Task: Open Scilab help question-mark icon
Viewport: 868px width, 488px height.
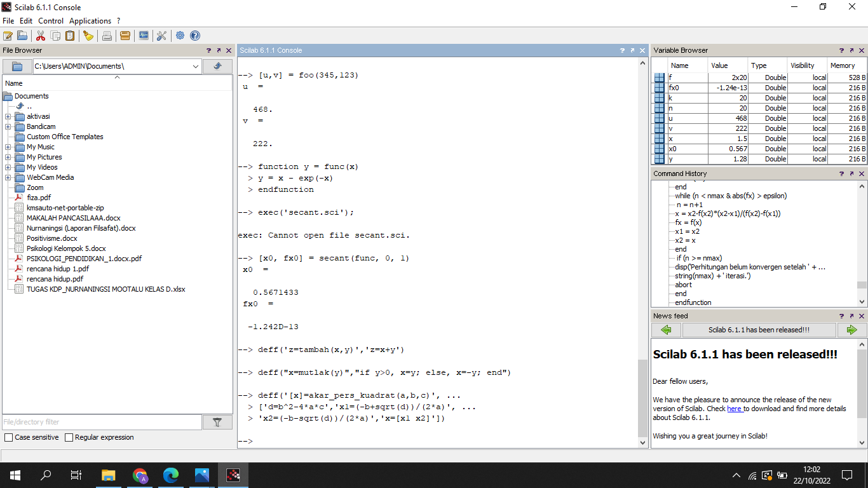Action: [195, 36]
